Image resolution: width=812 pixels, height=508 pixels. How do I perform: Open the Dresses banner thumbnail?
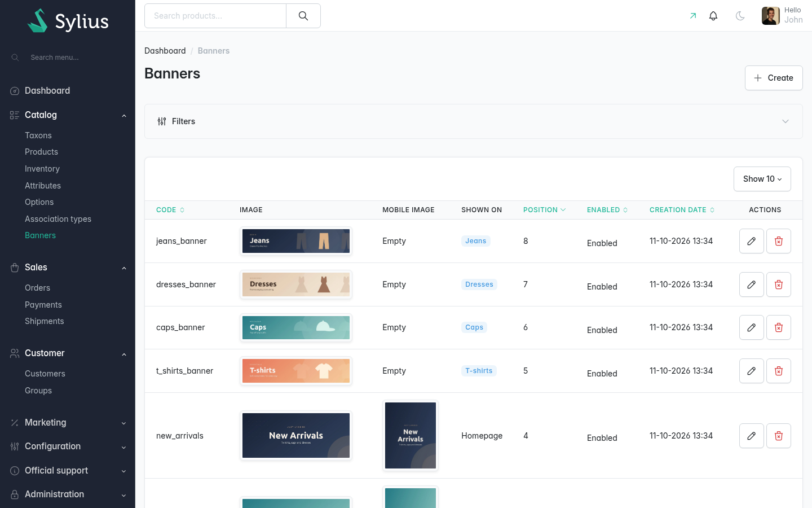coord(296,284)
